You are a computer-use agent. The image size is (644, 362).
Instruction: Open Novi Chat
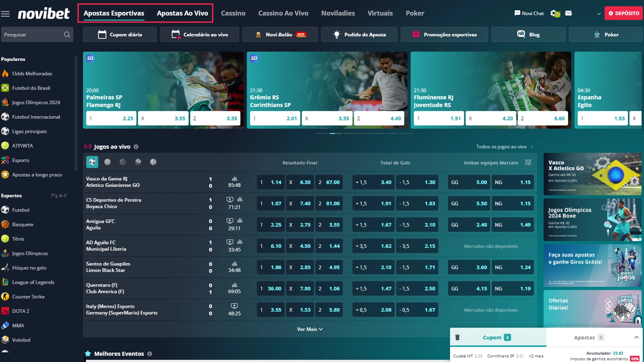[x=529, y=13]
